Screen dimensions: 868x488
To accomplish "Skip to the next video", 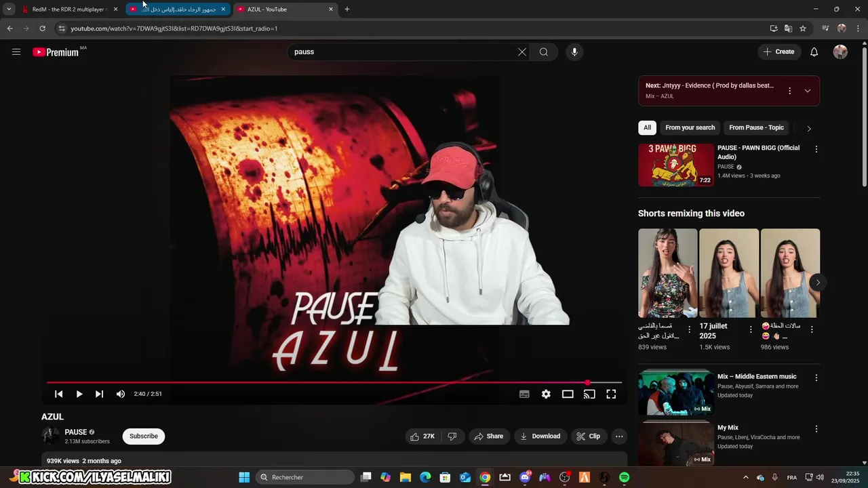I will click(100, 394).
